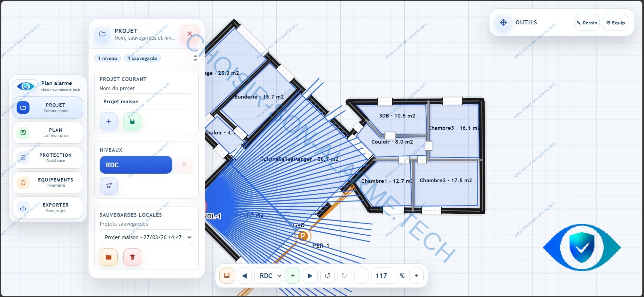644x297 pixels.
Task: Add a level with the layers-plus icon
Action: click(x=108, y=186)
